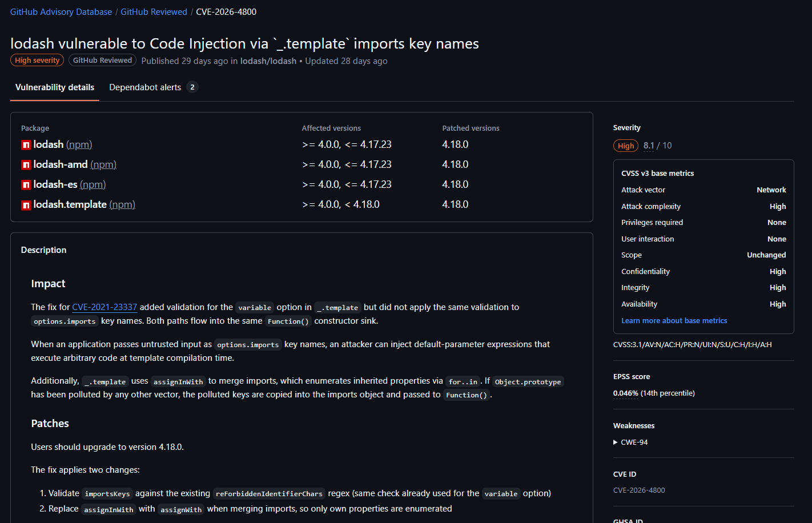Click the Integrity metric label
The height and width of the screenshot is (523, 812).
coord(636,288)
